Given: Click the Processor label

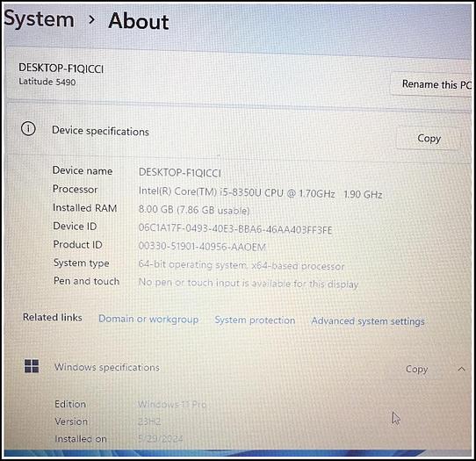Looking at the screenshot, I should click(x=75, y=189).
